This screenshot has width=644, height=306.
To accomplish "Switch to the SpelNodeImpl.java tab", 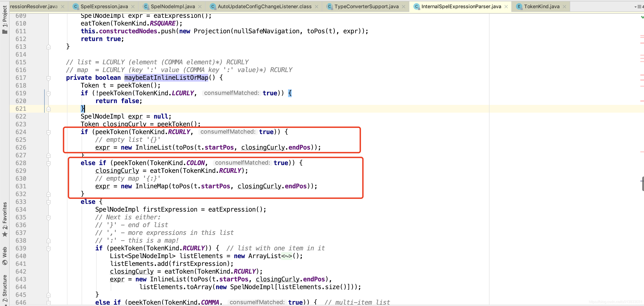I will click(173, 7).
